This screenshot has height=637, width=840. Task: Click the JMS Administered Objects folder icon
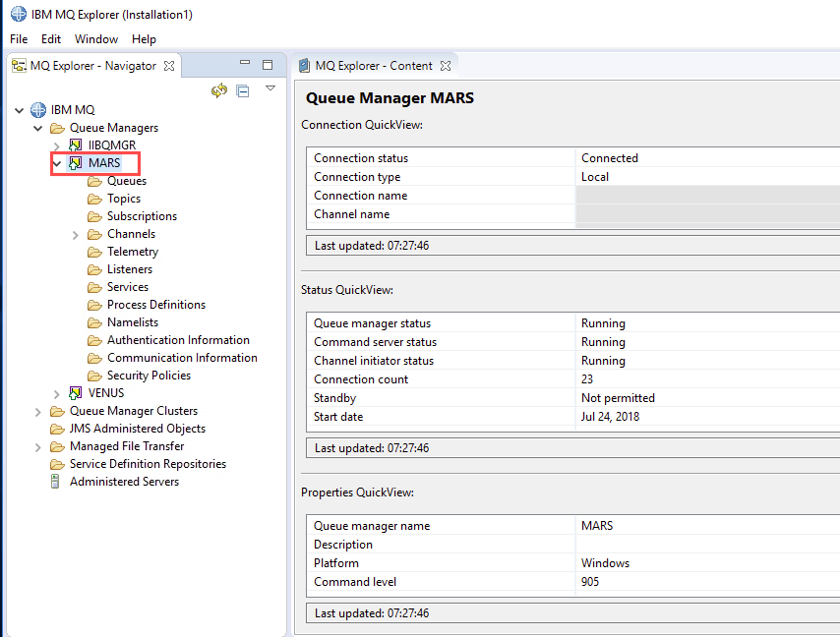click(x=57, y=429)
